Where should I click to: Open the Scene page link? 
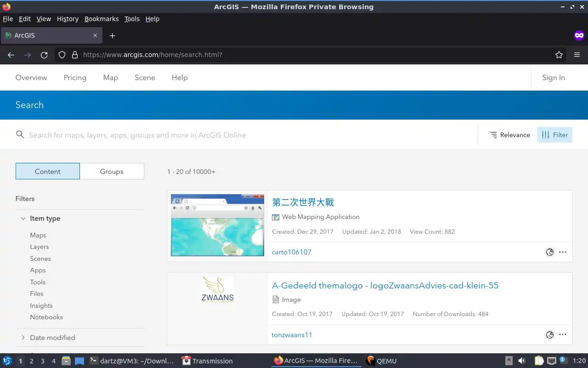pyautogui.click(x=145, y=78)
